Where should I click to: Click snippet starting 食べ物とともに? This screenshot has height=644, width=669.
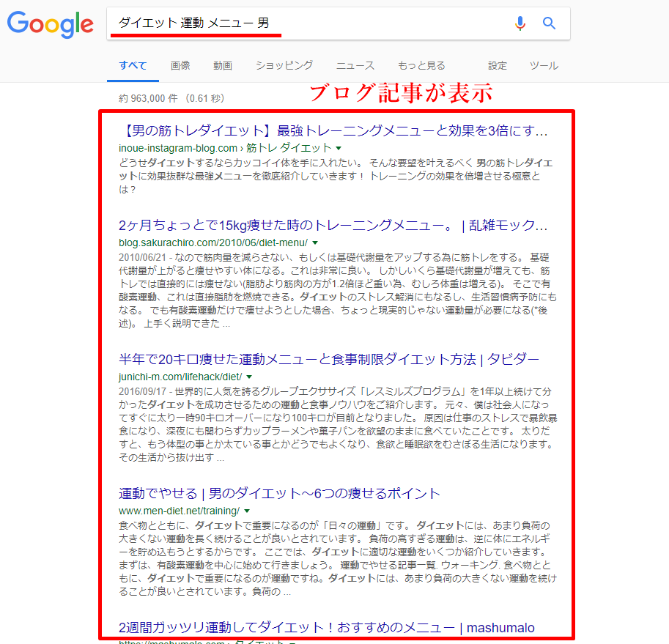tap(338, 558)
